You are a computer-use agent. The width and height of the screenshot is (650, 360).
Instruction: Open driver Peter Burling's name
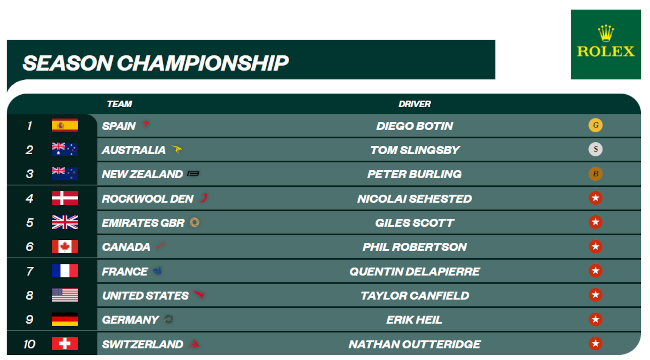[x=415, y=174]
